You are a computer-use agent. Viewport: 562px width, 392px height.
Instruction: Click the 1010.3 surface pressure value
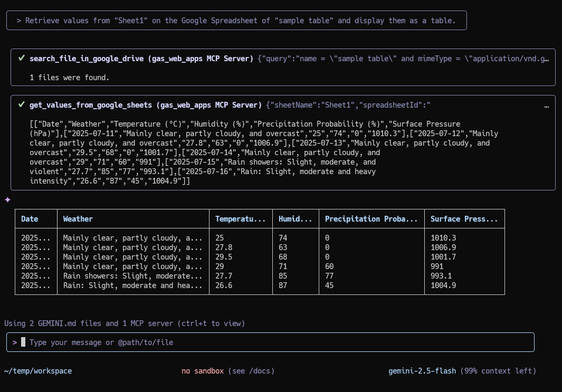coord(443,238)
